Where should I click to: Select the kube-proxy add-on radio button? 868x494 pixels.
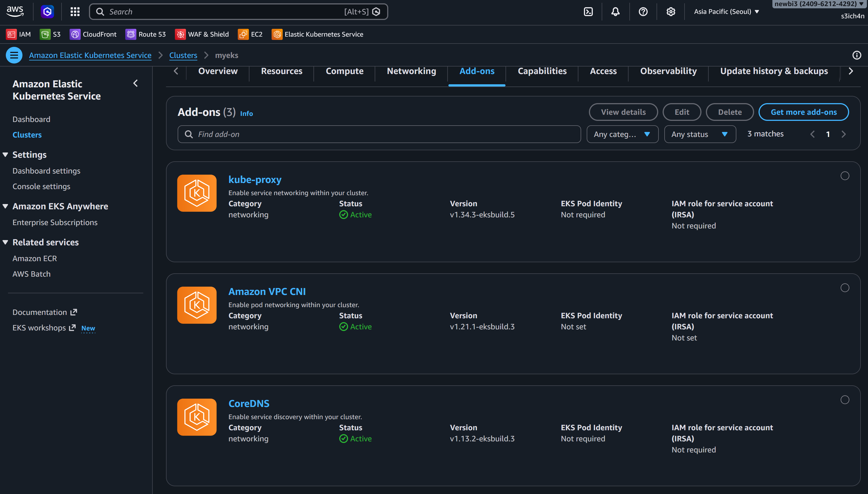pyautogui.click(x=845, y=176)
